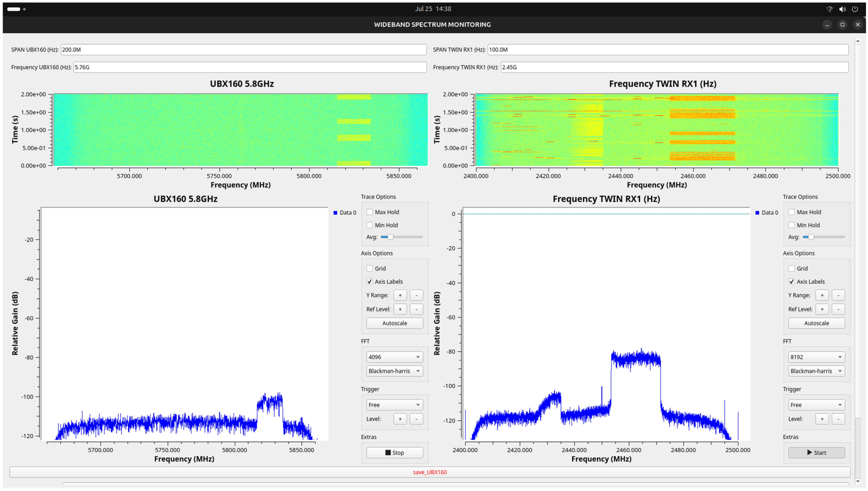Viewport: 868px width, 491px height.
Task: Uncheck Axis Labels for UBX160 plot
Action: tap(369, 281)
